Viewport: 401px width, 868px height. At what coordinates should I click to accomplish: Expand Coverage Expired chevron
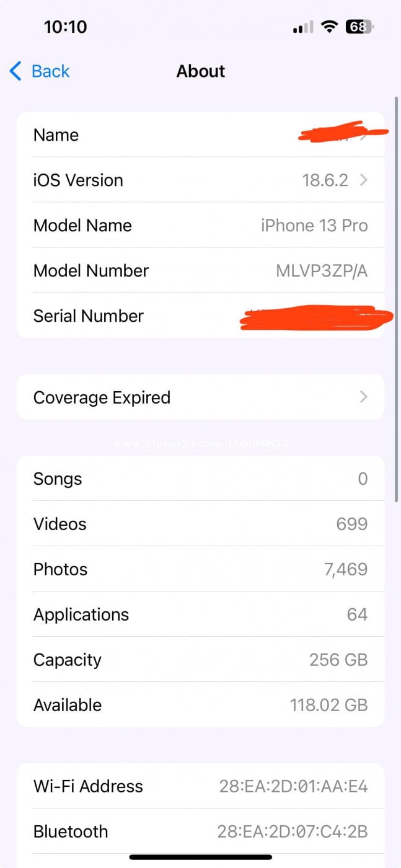364,397
